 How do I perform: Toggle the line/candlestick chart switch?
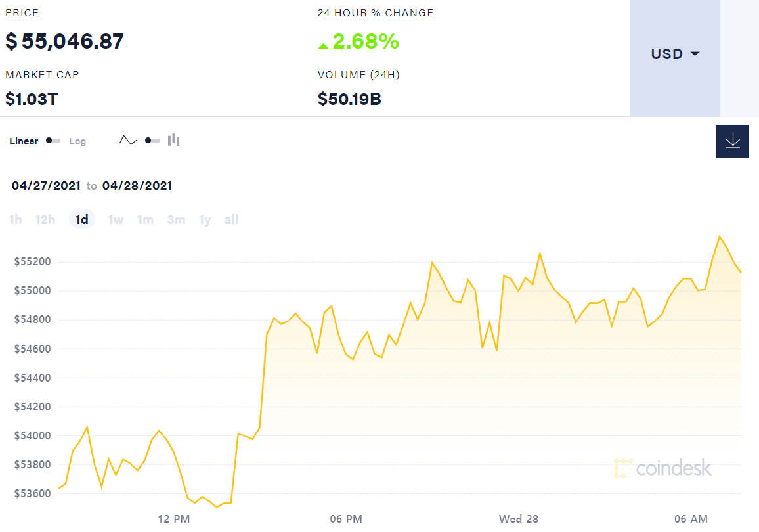[152, 141]
